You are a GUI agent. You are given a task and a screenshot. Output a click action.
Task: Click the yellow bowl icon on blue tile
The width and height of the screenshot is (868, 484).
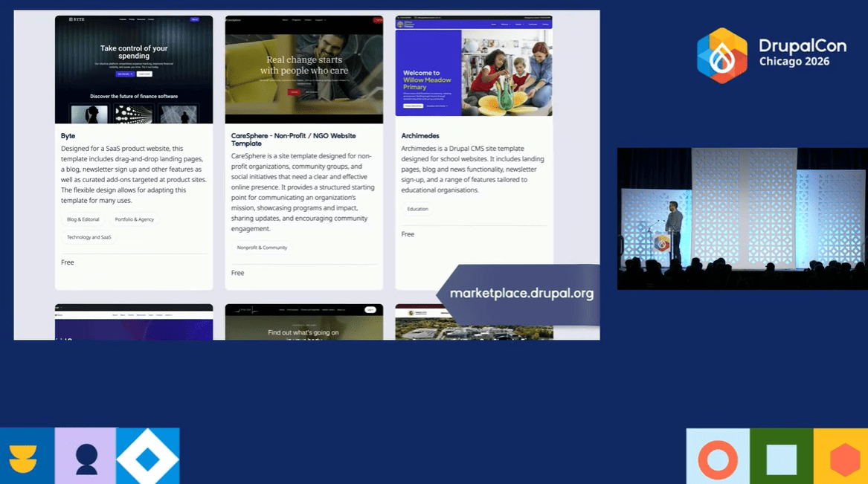24,456
